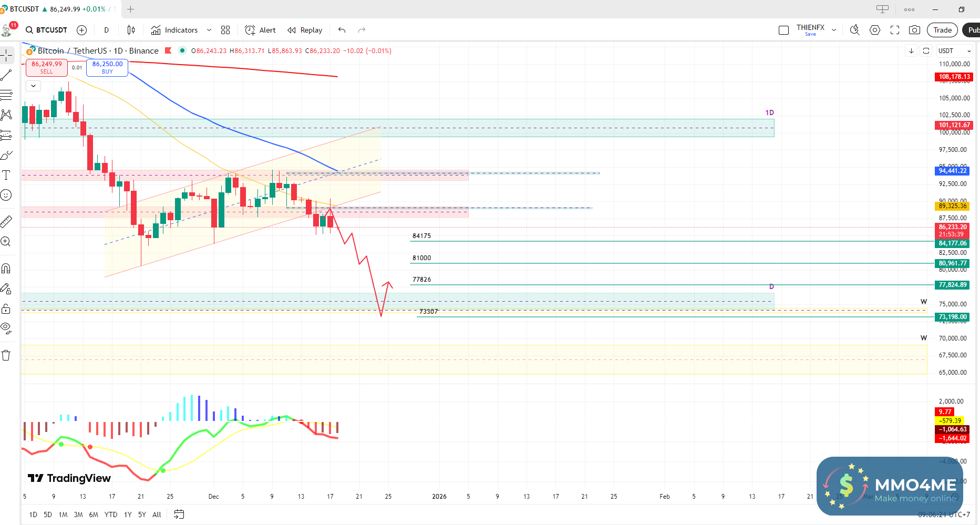Open a new tab with the plus button
Image resolution: width=980 pixels, height=525 pixels.
131,9
